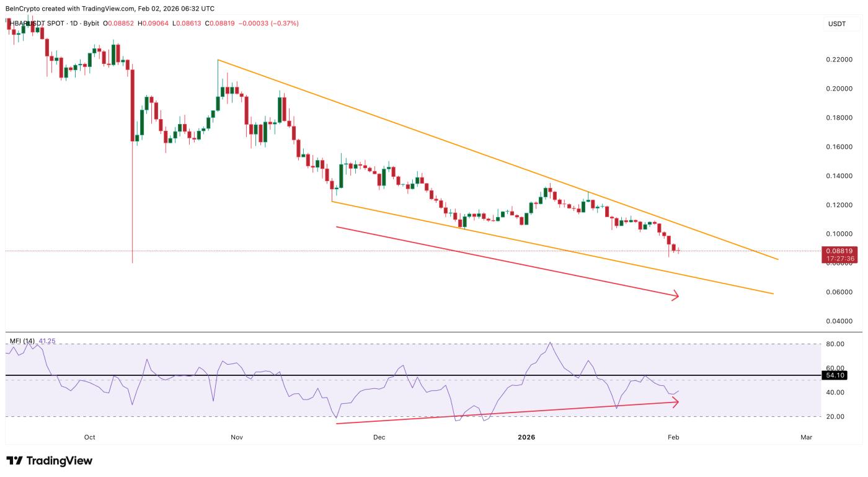Click the red current price label 0.08819
868x477 pixels.
click(839, 251)
